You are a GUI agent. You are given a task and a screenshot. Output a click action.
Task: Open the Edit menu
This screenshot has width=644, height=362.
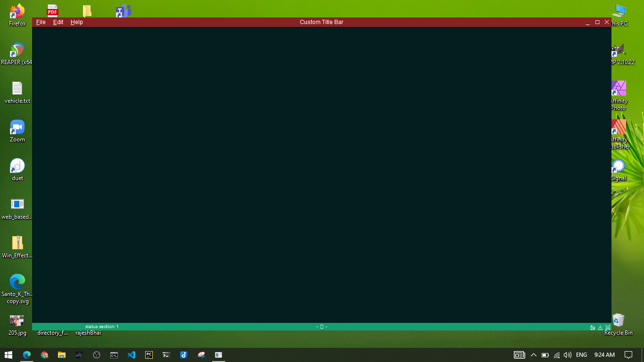click(x=58, y=22)
